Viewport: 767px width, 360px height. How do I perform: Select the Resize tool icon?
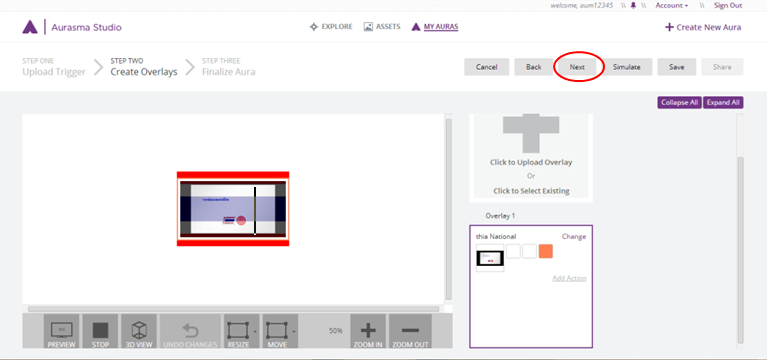pyautogui.click(x=238, y=332)
